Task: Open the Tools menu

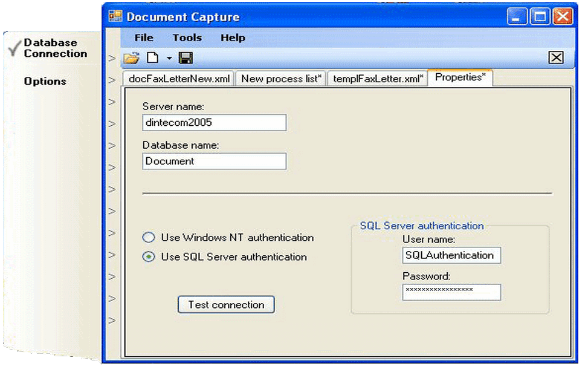Action: [x=187, y=38]
